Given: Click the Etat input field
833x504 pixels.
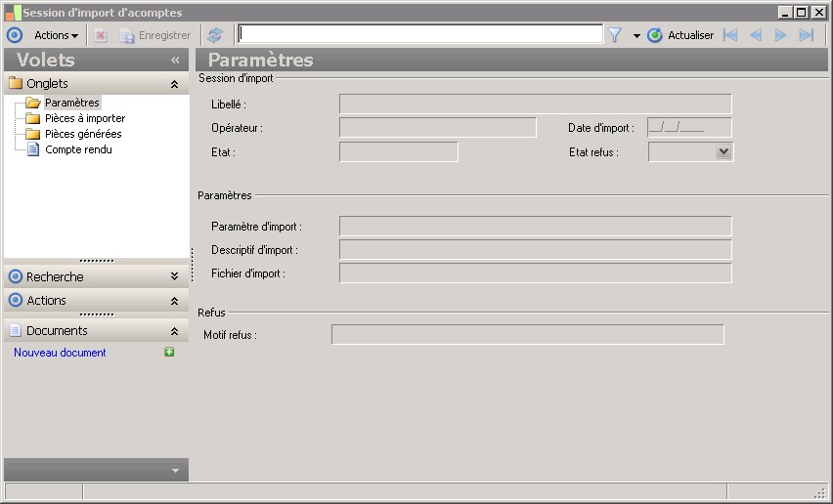Looking at the screenshot, I should (x=399, y=151).
